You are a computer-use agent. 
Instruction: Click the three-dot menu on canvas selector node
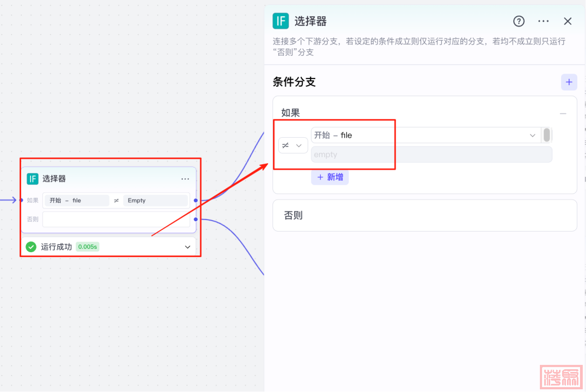(x=185, y=179)
